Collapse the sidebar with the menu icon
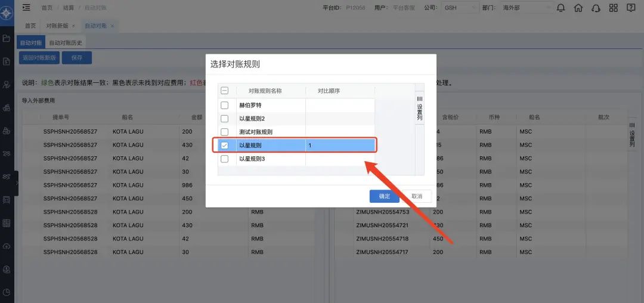 coord(26,8)
